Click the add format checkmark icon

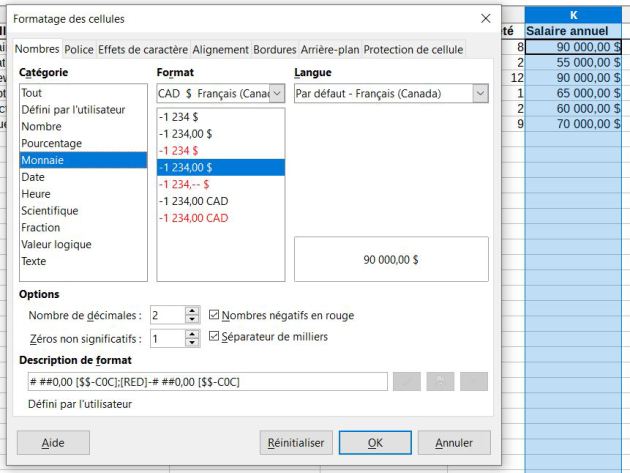pos(406,381)
